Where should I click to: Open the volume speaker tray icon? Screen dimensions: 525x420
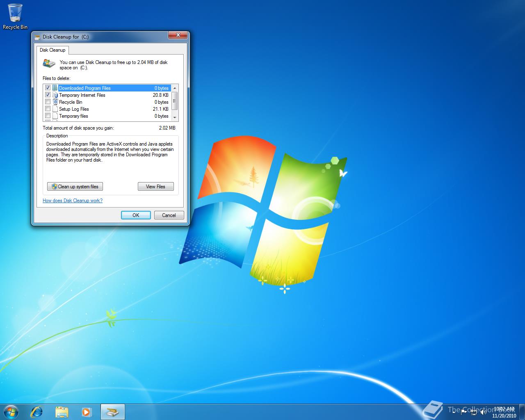483,412
